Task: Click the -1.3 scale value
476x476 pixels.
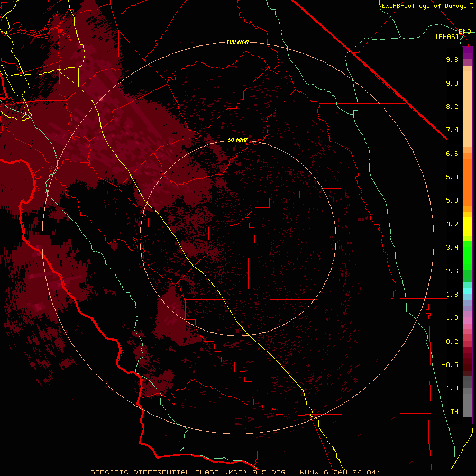Action: (x=450, y=388)
